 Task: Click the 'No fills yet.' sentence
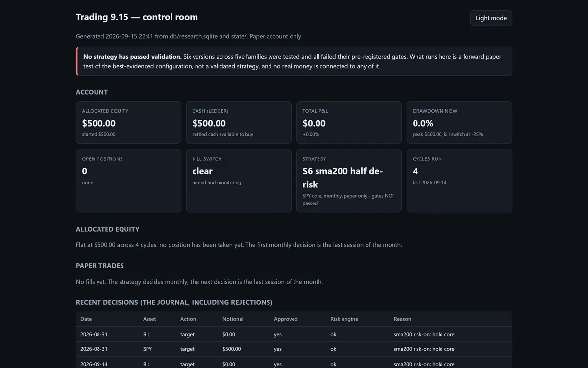pos(199,282)
